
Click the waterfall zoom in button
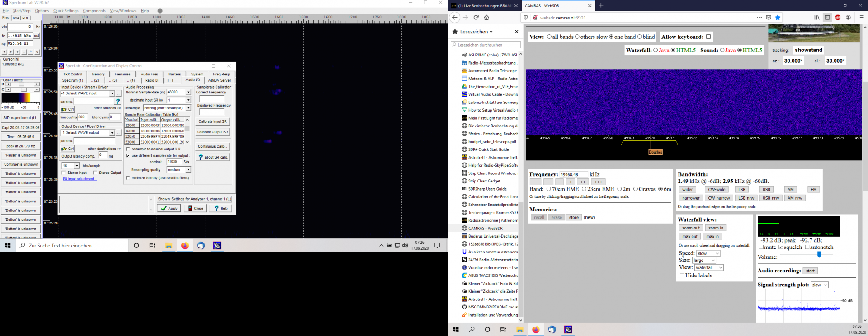pos(716,228)
